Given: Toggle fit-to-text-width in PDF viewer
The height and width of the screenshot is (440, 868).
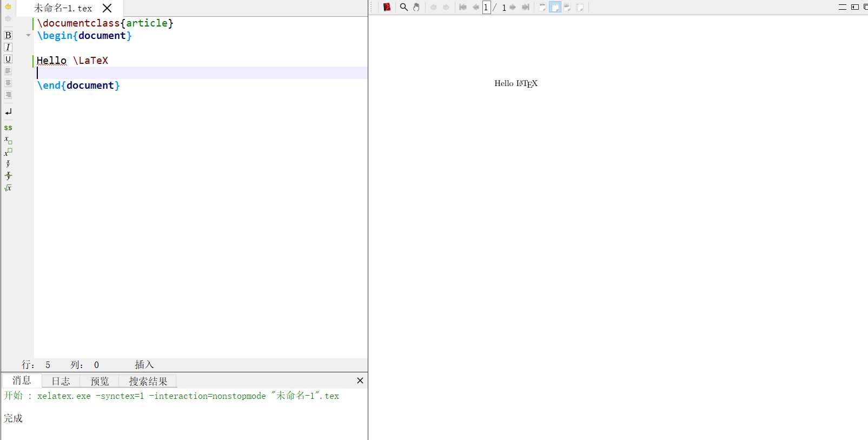Looking at the screenshot, I should [x=567, y=7].
